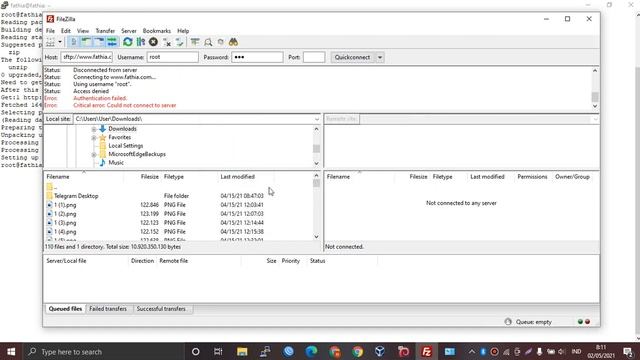Open the Windows Start menu

point(11,351)
